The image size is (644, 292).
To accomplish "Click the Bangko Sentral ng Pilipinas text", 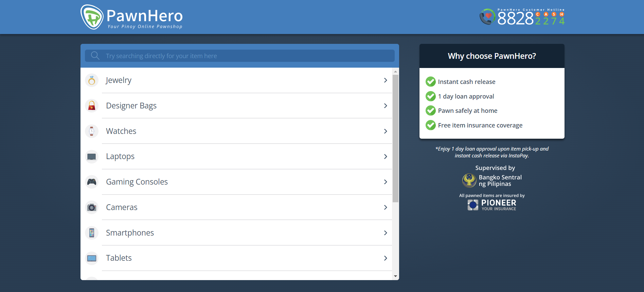I will point(500,181).
